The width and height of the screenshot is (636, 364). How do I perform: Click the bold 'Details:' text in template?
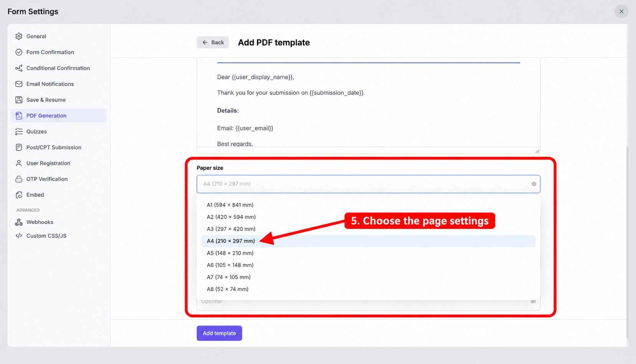click(228, 110)
